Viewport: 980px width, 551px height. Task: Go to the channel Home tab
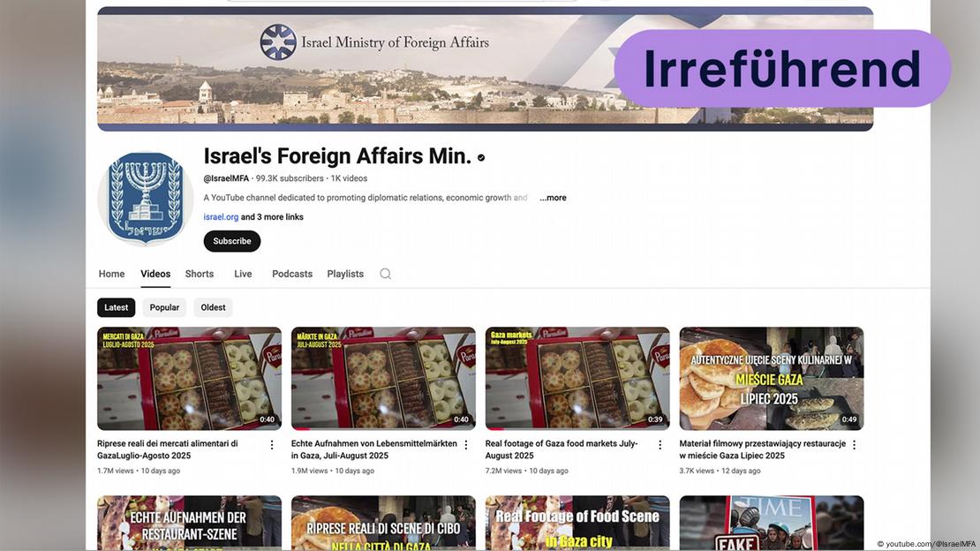[x=111, y=274]
